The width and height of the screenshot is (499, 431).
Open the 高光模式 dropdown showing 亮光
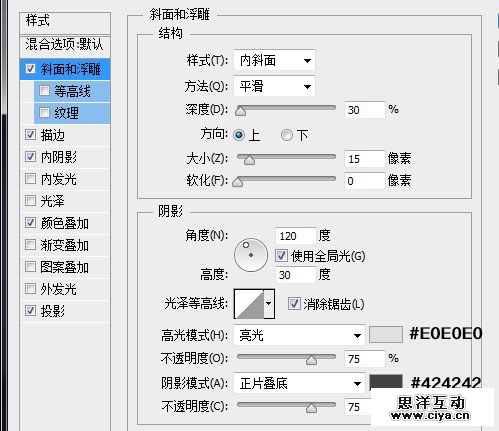click(x=299, y=335)
